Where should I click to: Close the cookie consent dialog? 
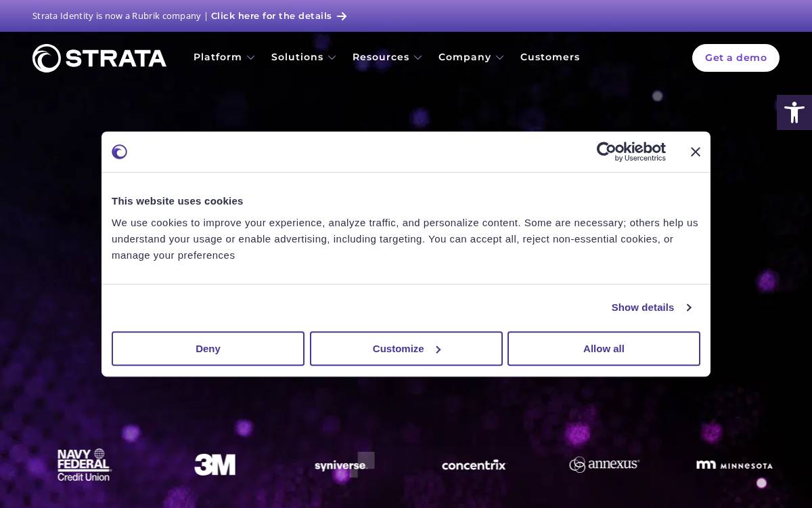click(x=695, y=152)
